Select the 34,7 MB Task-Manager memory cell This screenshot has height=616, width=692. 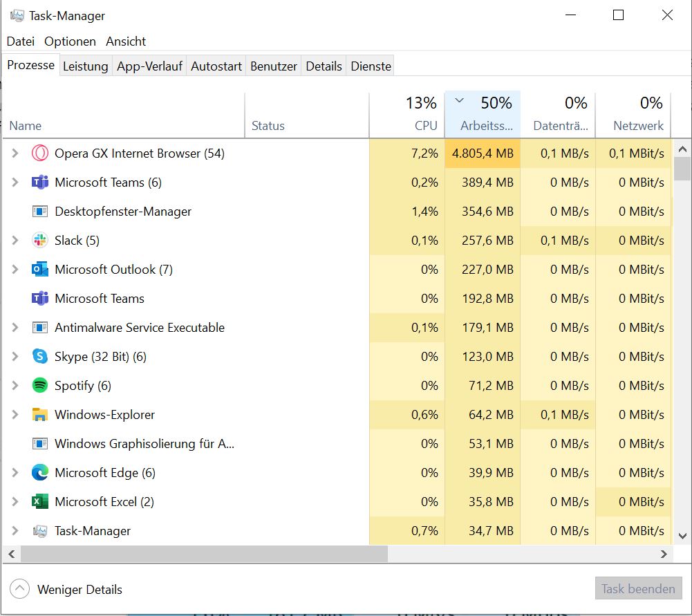(483, 531)
